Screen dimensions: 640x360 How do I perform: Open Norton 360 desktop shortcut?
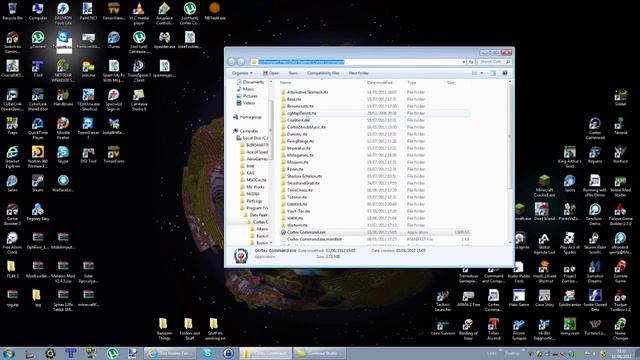coord(38,157)
